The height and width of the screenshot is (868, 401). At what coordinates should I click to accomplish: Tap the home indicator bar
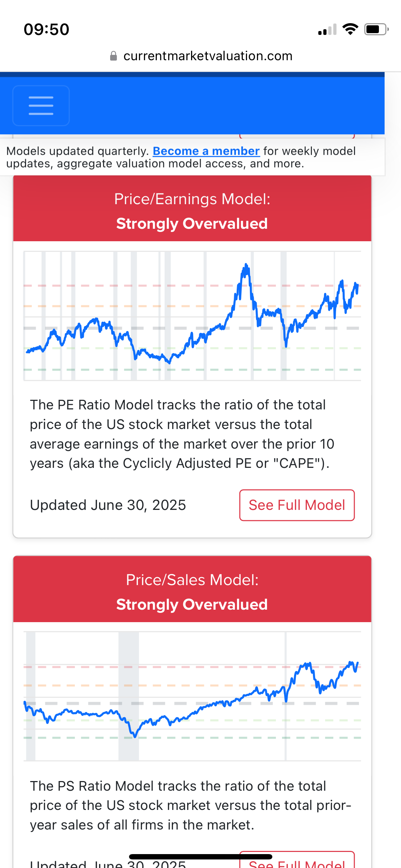click(200, 857)
